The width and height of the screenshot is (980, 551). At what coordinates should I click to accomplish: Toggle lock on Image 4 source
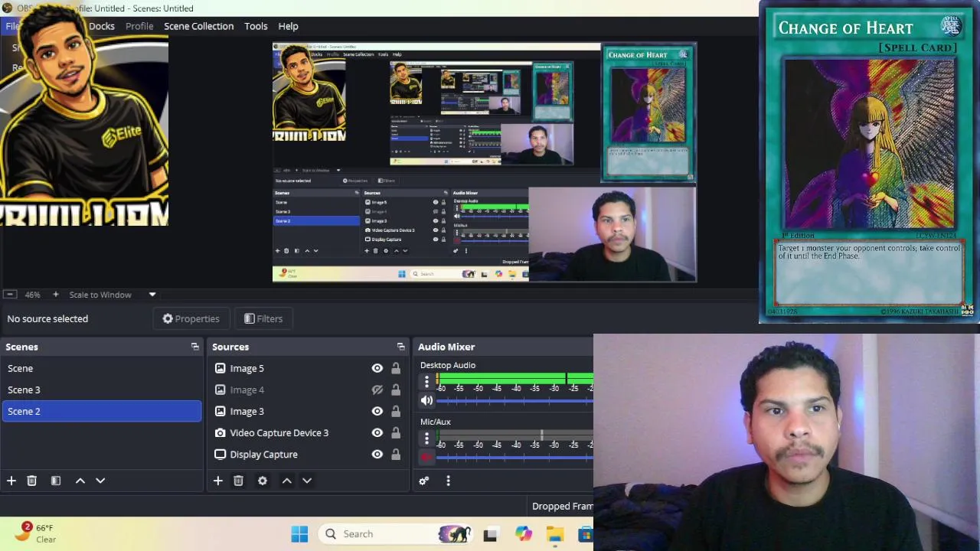point(396,390)
